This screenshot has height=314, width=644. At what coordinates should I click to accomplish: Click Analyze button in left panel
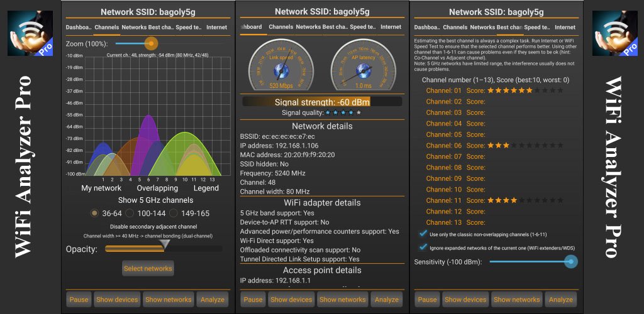[x=213, y=300]
